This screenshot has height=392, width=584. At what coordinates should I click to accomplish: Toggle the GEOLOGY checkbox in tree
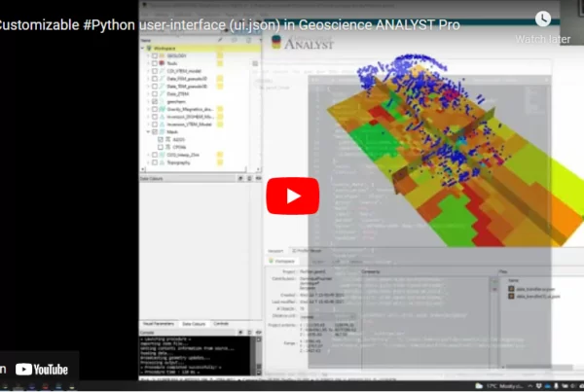(156, 56)
